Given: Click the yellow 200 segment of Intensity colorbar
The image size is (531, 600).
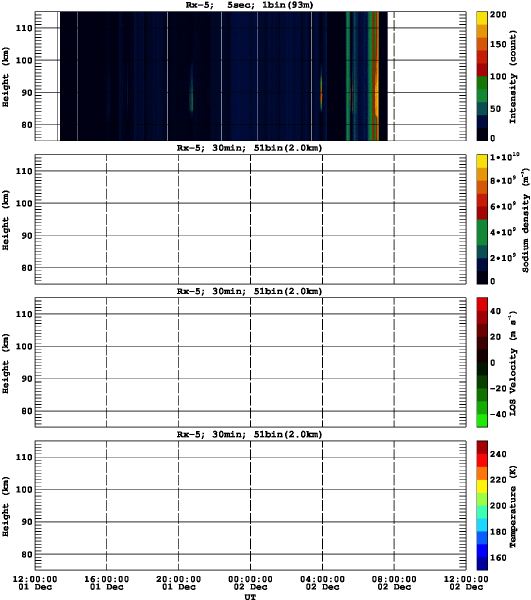Looking at the screenshot, I should click(x=482, y=18).
